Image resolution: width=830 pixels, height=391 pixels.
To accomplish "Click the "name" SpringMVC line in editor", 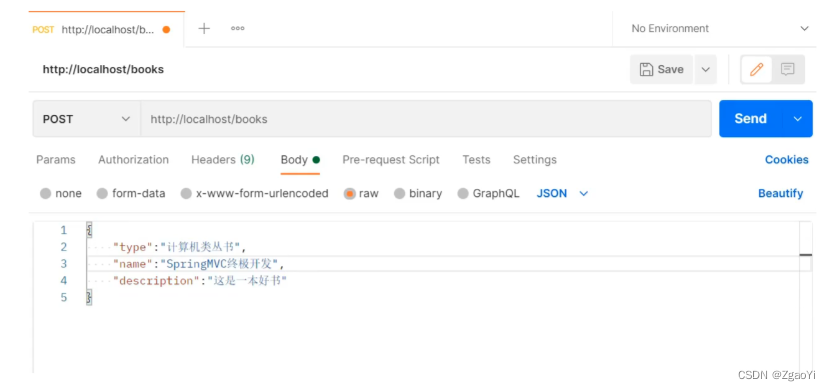I will [x=199, y=263].
